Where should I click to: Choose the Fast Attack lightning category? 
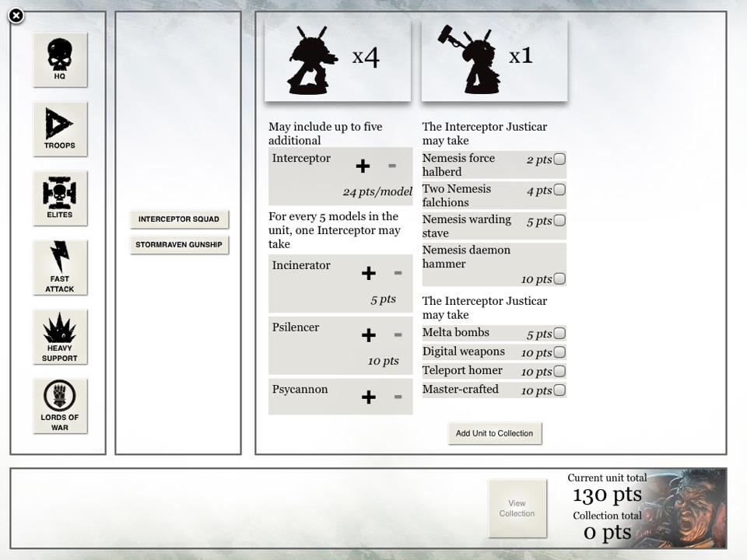pyautogui.click(x=60, y=268)
